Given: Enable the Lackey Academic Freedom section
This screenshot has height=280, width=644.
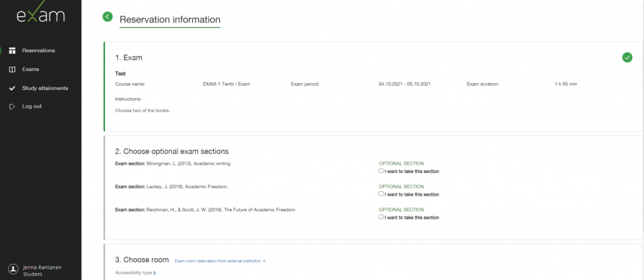Looking at the screenshot, I should tap(381, 194).
